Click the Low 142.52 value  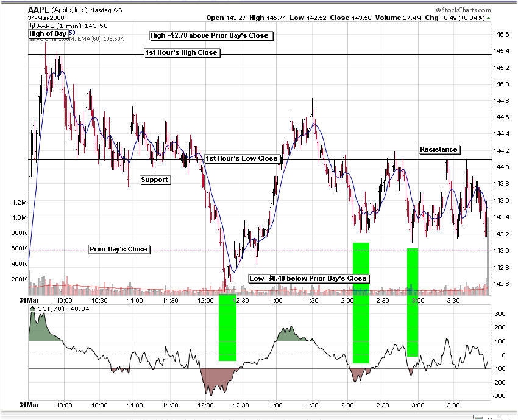point(308,18)
